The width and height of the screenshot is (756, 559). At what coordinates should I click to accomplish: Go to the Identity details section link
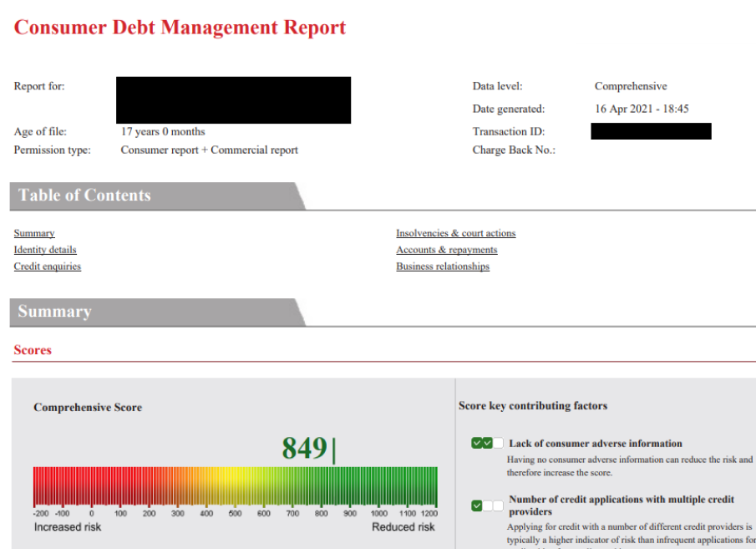click(45, 250)
